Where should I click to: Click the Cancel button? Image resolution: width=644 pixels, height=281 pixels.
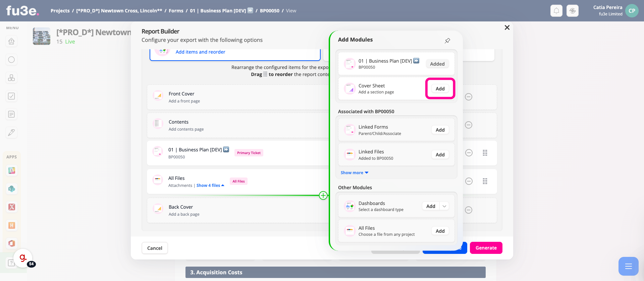pos(155,248)
